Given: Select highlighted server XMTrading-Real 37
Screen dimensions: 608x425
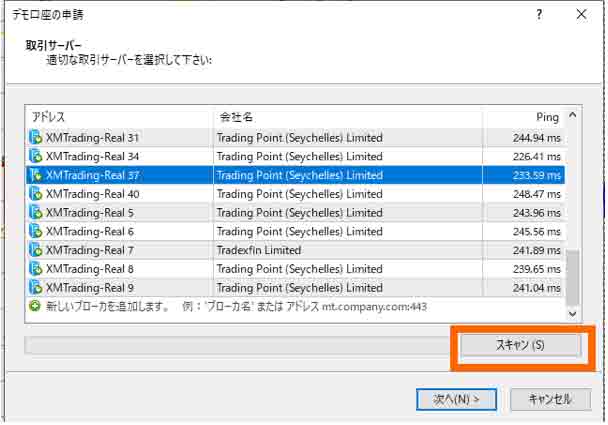Looking at the screenshot, I should (x=92, y=175).
